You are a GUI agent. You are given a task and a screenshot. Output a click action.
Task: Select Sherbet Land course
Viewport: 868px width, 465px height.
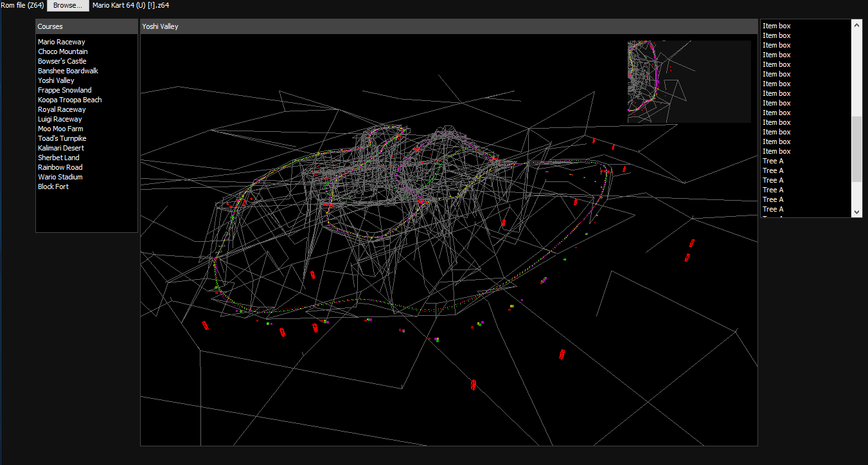(58, 158)
